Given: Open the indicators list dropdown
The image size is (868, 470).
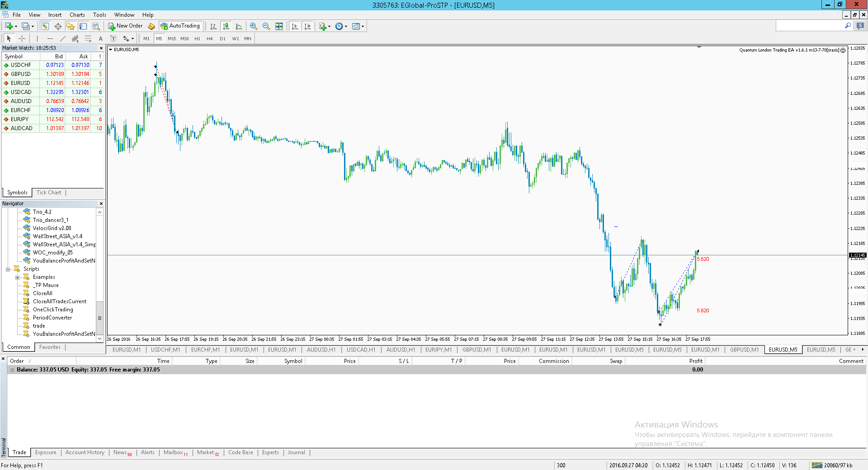Looking at the screenshot, I should 325,26.
